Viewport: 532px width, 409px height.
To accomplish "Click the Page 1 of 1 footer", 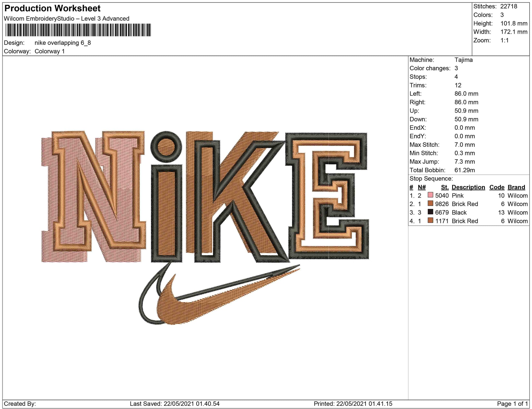I will click(x=512, y=404).
